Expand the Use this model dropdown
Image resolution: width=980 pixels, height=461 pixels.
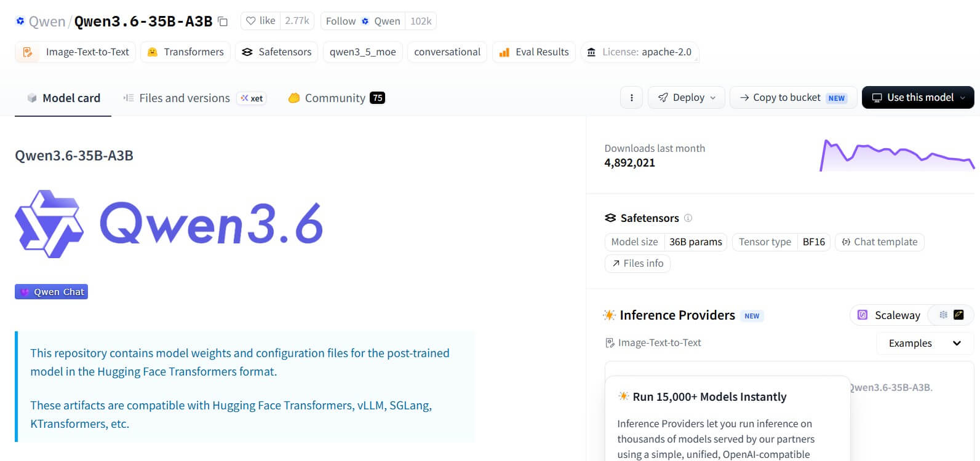click(x=918, y=97)
